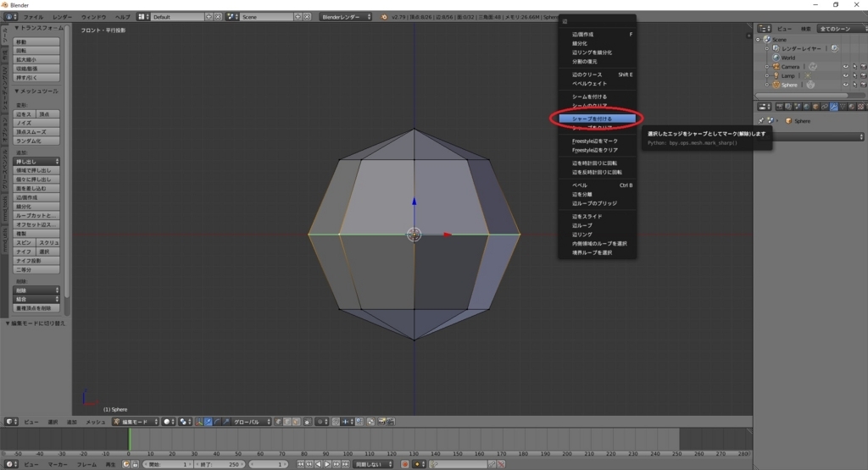
Task: Click the 3D manipulator rotate arc icon
Action: point(216,422)
